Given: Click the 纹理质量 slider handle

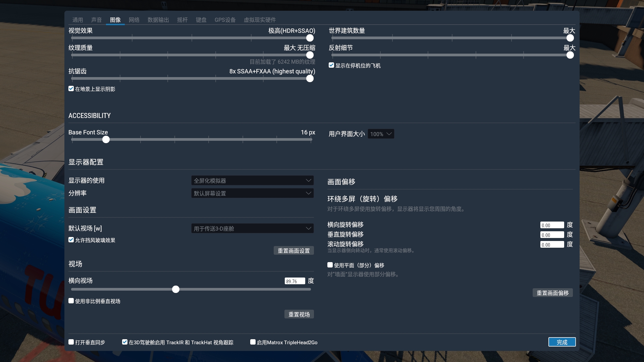Looking at the screenshot, I should pos(310,55).
